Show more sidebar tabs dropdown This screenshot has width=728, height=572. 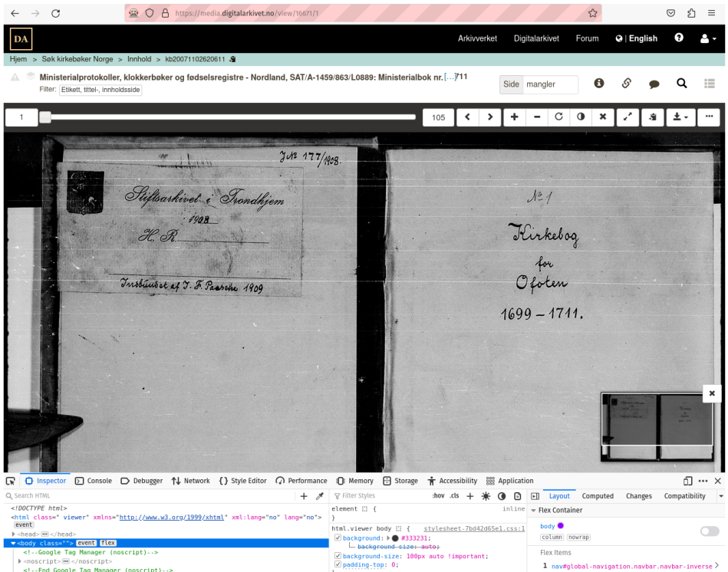click(721, 496)
